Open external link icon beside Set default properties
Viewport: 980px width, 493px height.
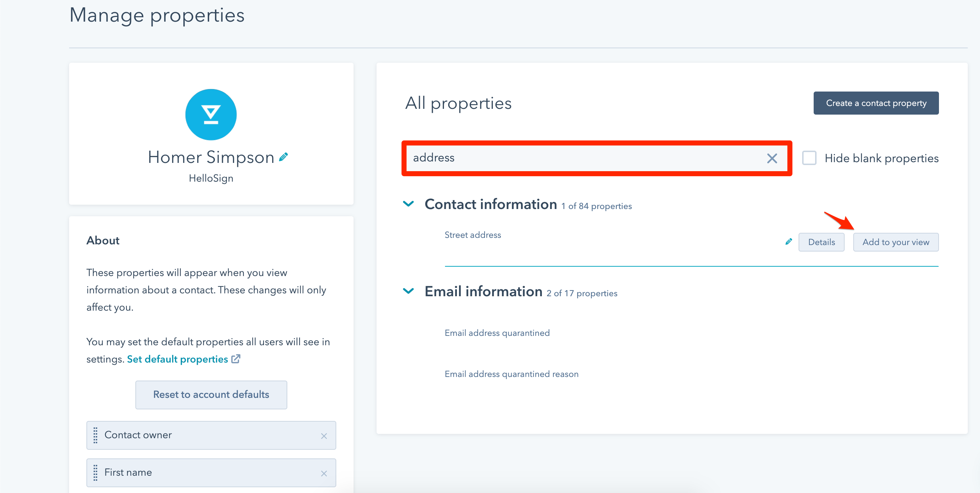(236, 359)
